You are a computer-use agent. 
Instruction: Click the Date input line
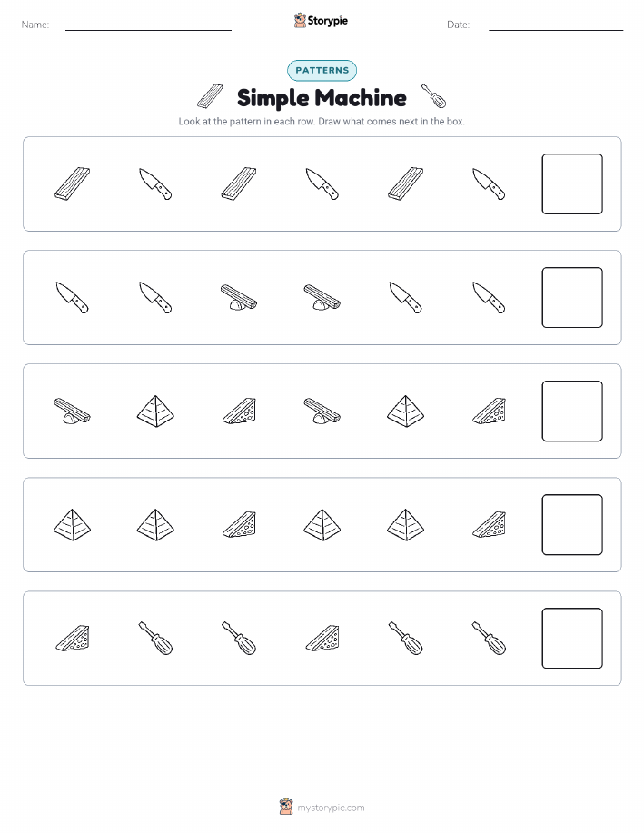point(556,25)
